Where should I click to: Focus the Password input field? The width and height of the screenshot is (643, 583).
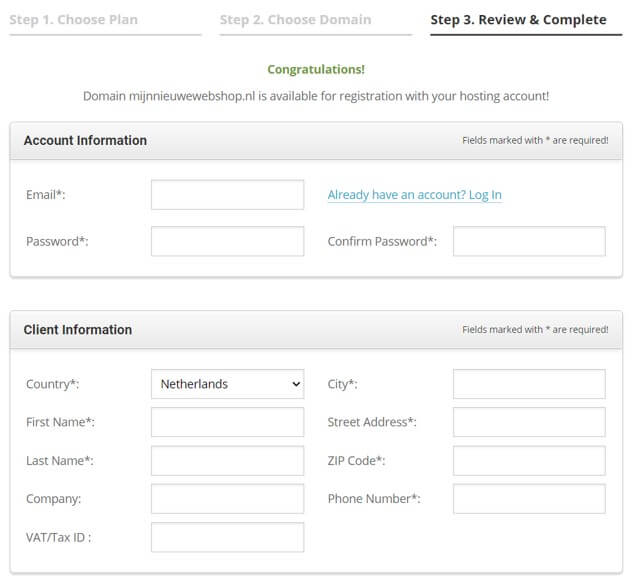pyautogui.click(x=227, y=241)
